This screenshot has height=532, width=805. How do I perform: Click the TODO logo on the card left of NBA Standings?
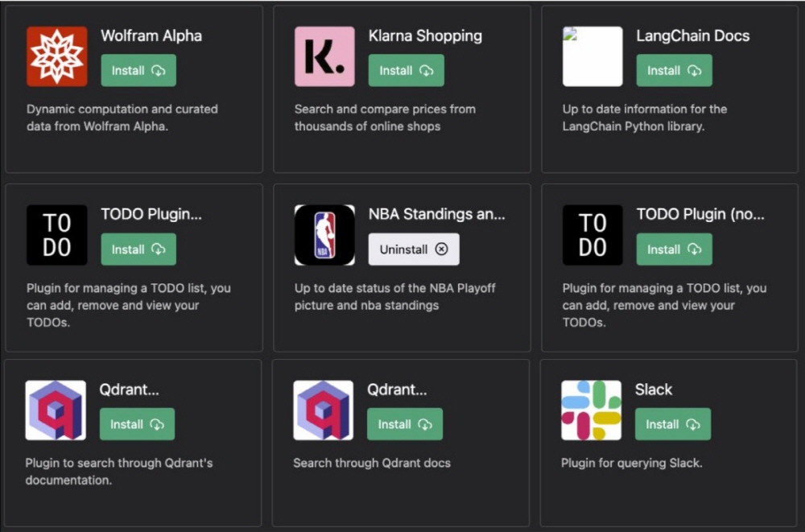point(57,235)
